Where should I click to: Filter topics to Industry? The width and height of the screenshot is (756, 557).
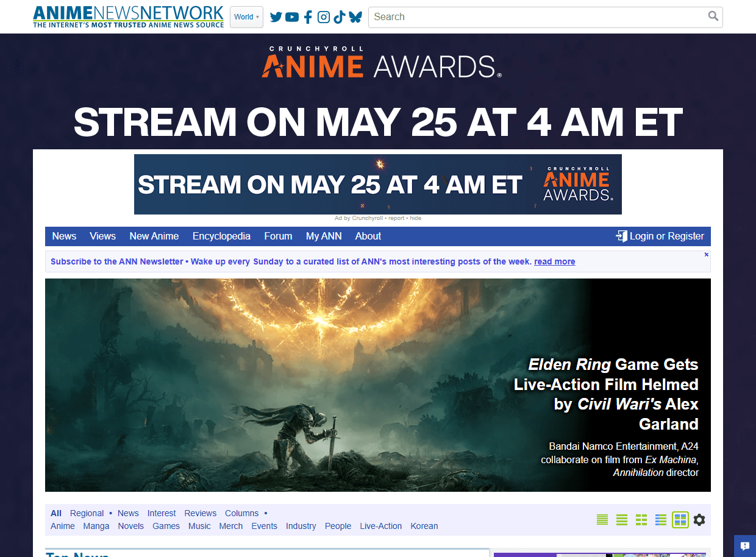pos(301,526)
